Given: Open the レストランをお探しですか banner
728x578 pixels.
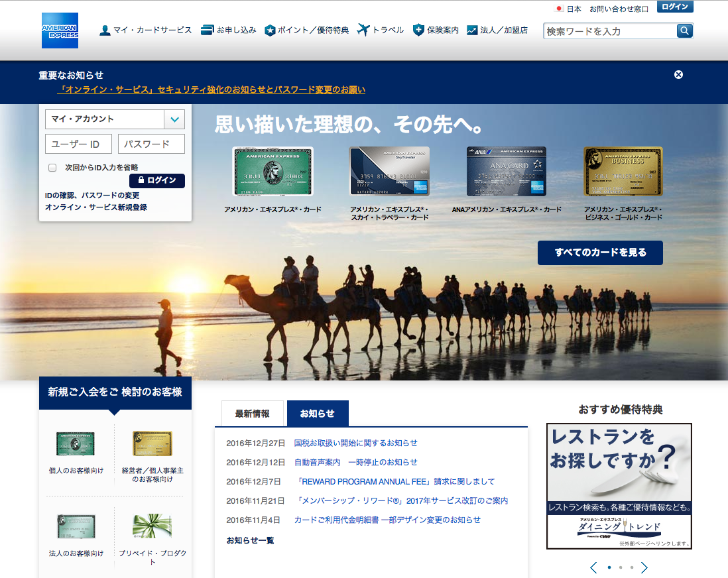Looking at the screenshot, I should click(619, 486).
